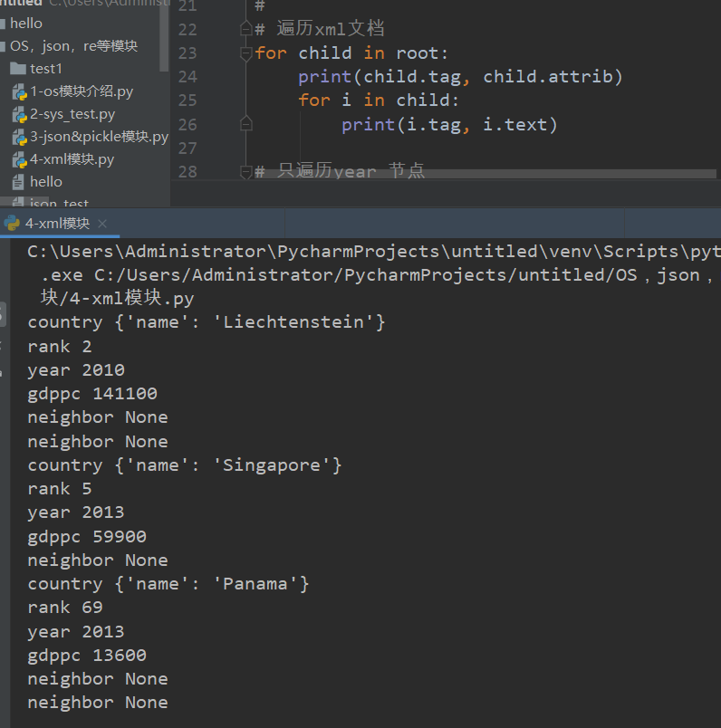
Task: Collapse the code fold at line 22
Action: click(245, 29)
